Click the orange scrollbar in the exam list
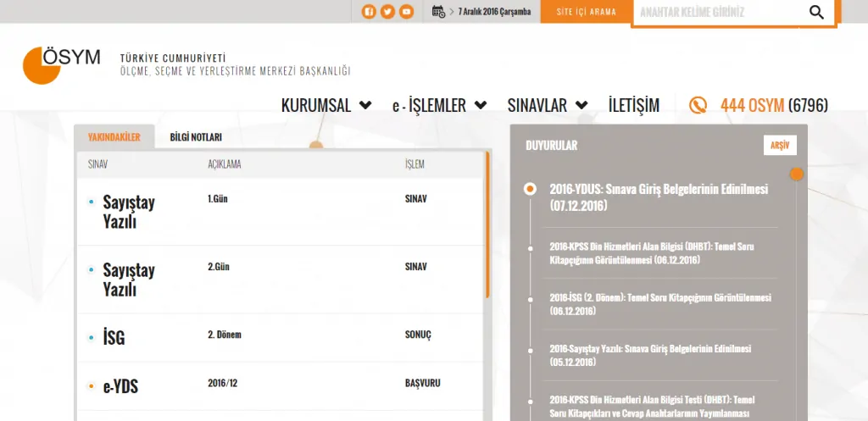This screenshot has height=421, width=868. [487, 224]
